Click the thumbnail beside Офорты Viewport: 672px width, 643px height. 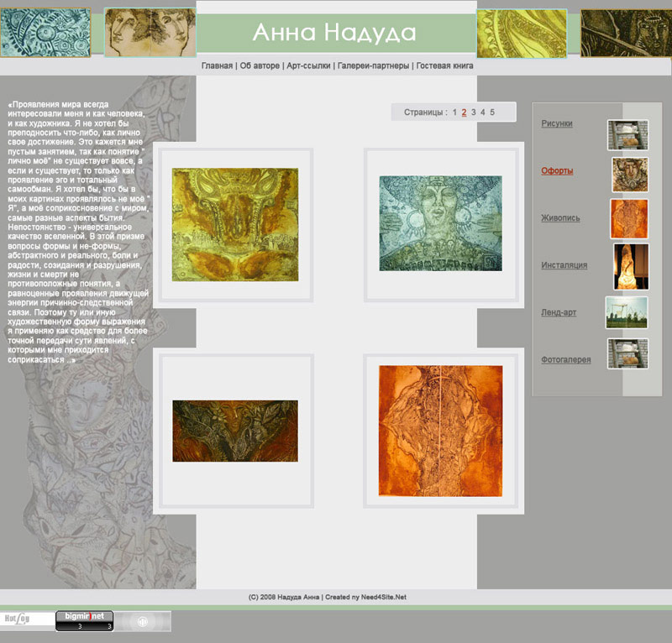tap(630, 175)
